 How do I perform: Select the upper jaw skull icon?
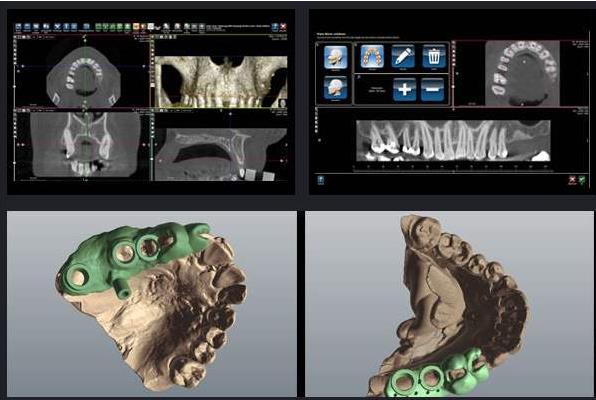click(x=335, y=57)
